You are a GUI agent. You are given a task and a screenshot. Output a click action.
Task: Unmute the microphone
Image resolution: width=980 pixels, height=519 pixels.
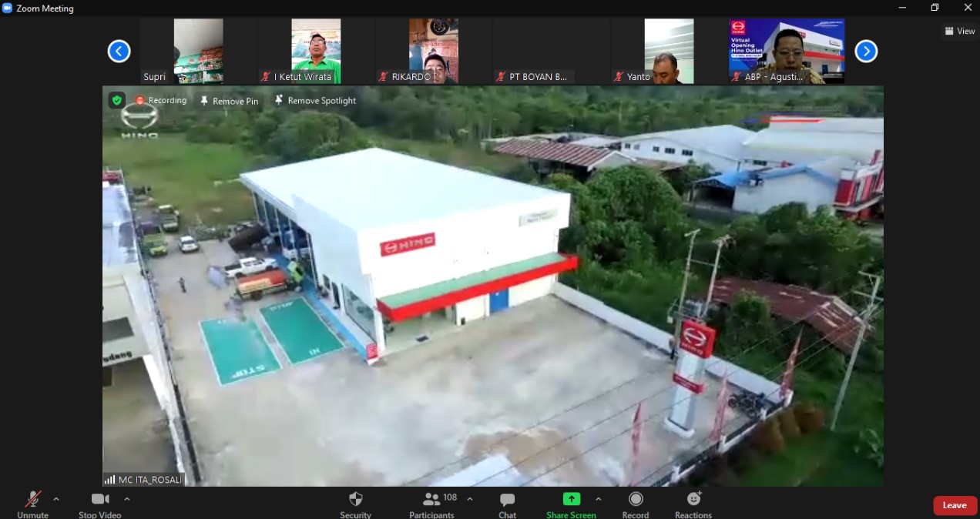pyautogui.click(x=32, y=504)
